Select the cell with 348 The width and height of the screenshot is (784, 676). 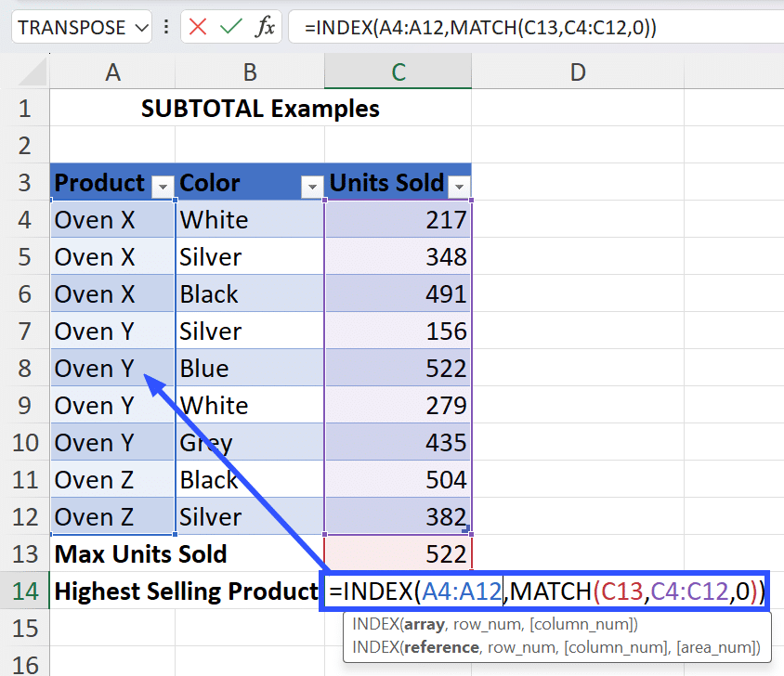[398, 257]
